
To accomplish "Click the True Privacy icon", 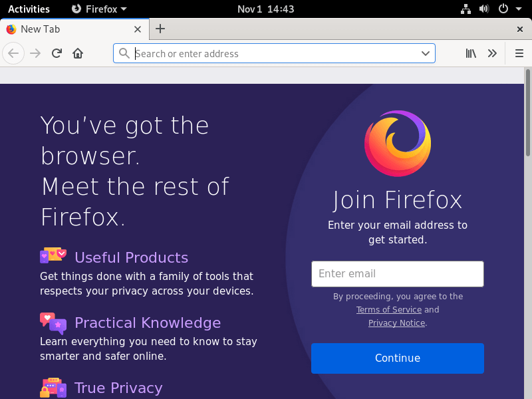I will click(x=53, y=388).
